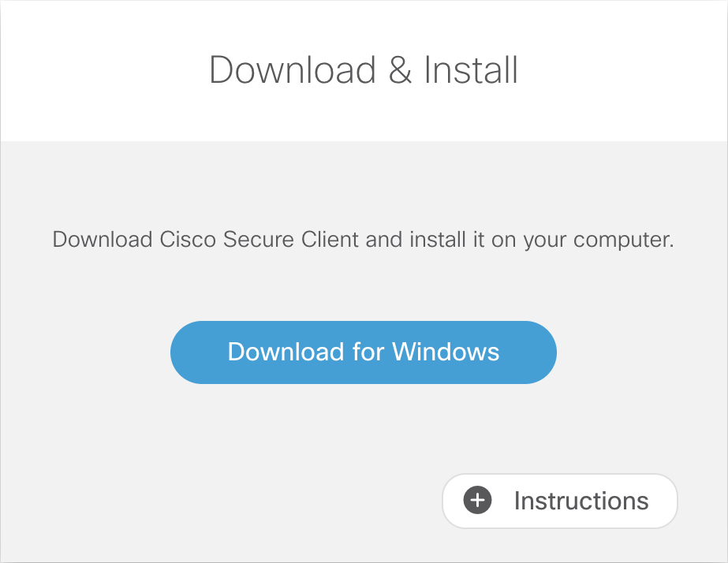
Task: Start the Cisco Secure Client download
Action: tap(363, 352)
